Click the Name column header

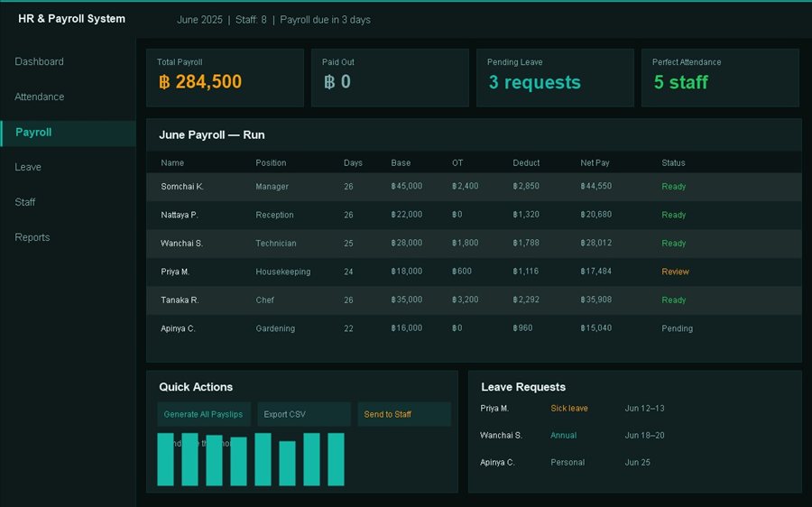[x=172, y=163]
